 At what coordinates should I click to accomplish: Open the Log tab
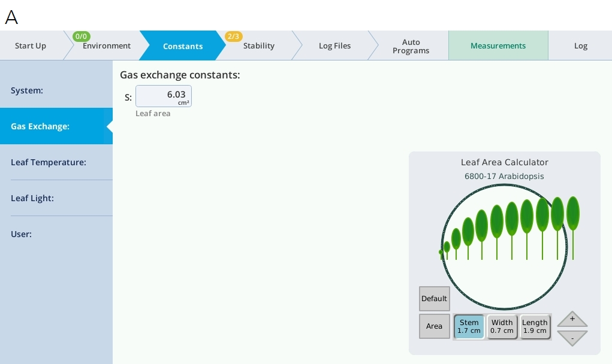click(x=580, y=45)
